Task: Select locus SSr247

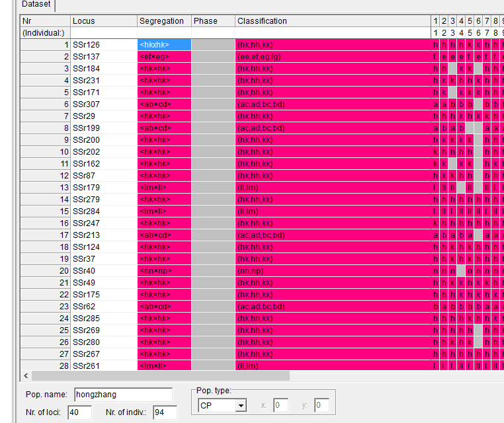Action: pos(104,223)
